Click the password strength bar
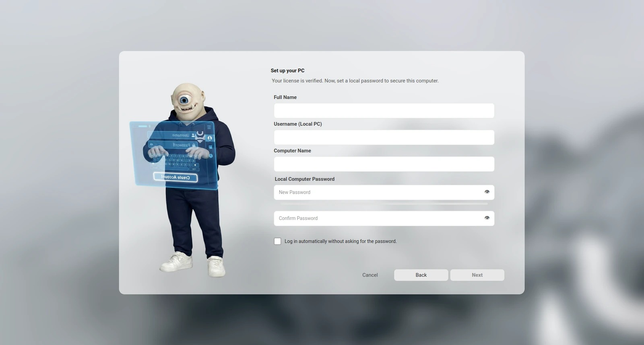644x345 pixels. pos(384,204)
